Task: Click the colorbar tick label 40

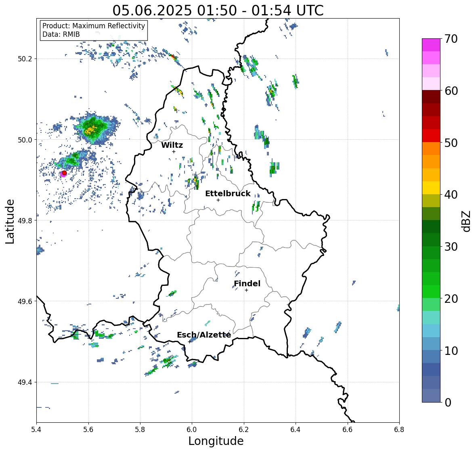Action: coord(451,195)
